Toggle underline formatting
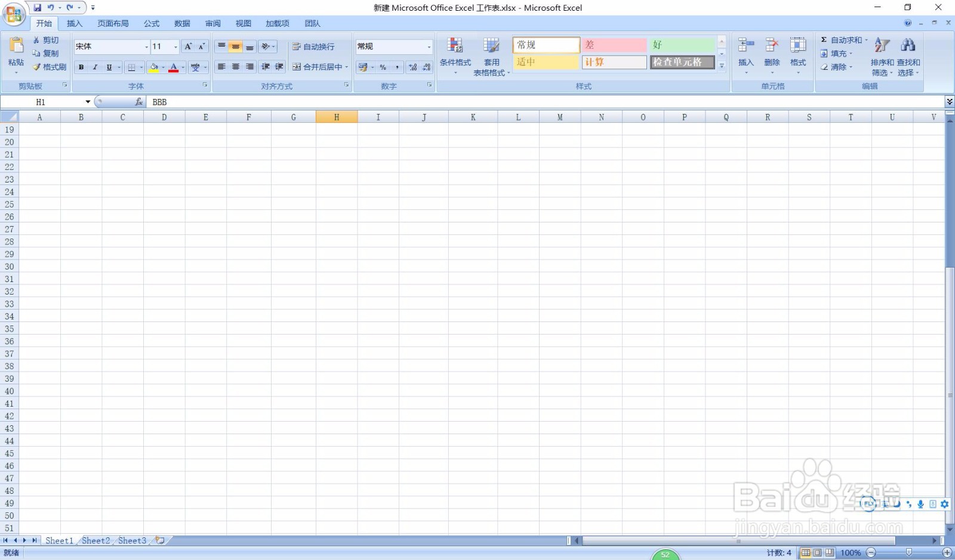This screenshot has width=955, height=560. tap(109, 67)
